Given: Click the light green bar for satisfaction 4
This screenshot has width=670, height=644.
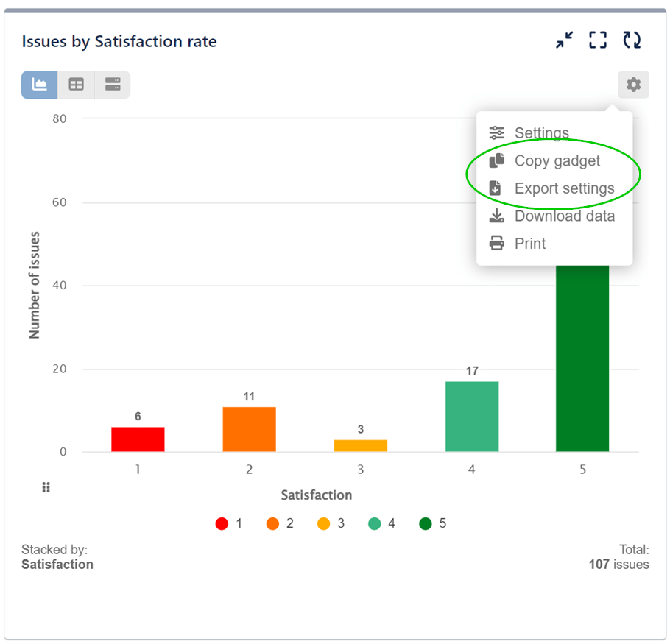Looking at the screenshot, I should pos(472,417).
